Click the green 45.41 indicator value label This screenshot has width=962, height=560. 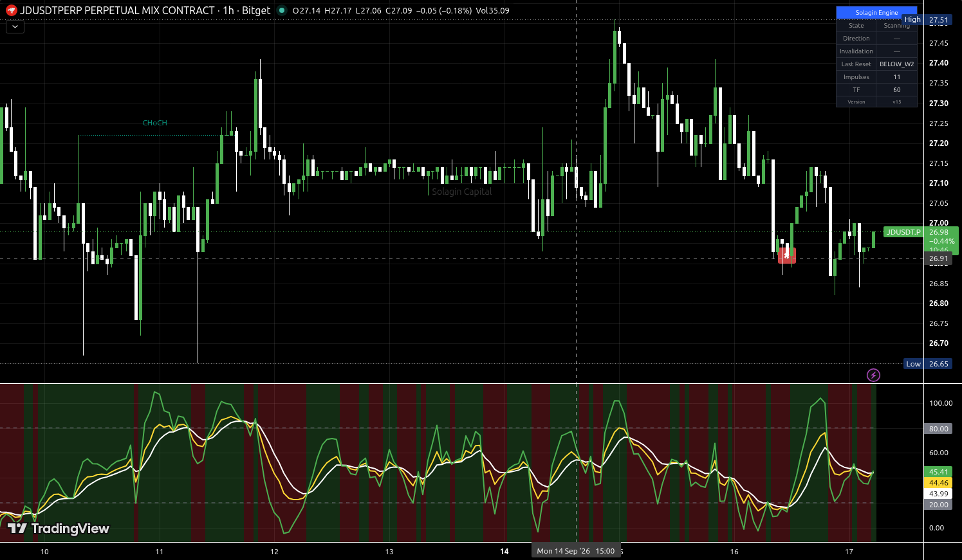click(938, 472)
